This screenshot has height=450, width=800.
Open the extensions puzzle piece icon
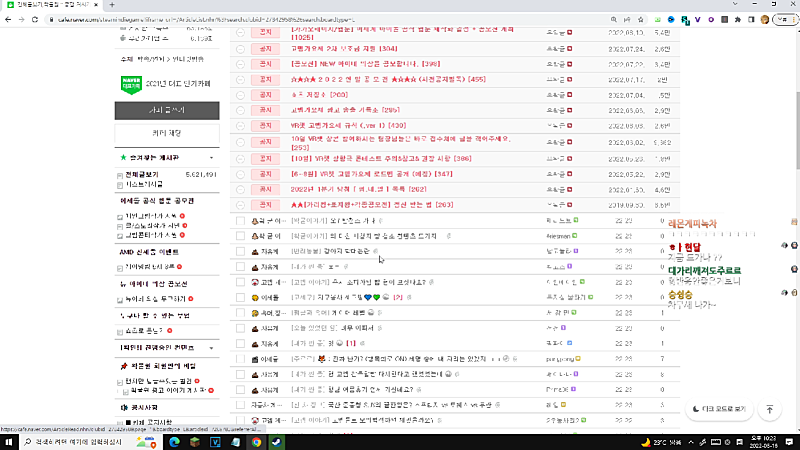(x=738, y=19)
